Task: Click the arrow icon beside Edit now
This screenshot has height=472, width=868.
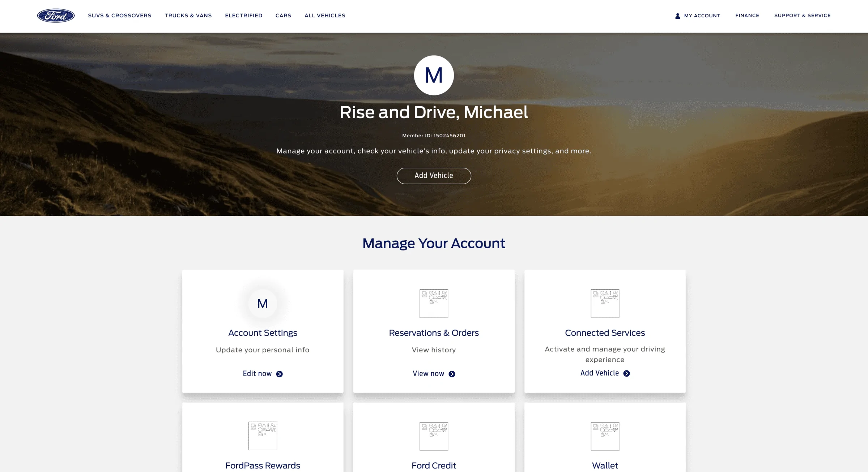Action: click(x=279, y=374)
